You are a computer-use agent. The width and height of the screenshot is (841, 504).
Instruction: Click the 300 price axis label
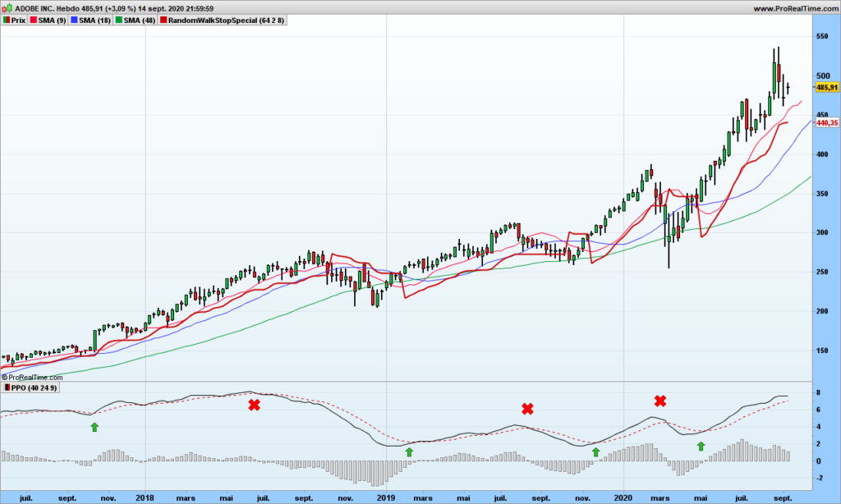(x=822, y=232)
